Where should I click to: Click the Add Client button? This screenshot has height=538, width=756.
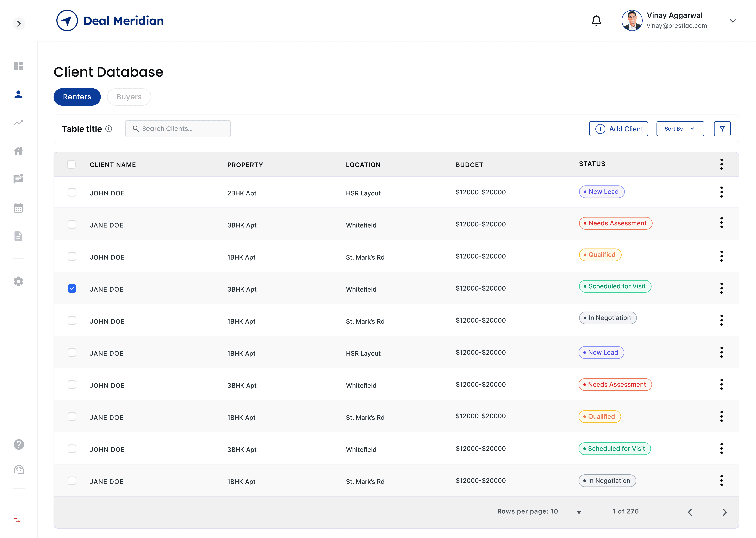click(x=618, y=129)
